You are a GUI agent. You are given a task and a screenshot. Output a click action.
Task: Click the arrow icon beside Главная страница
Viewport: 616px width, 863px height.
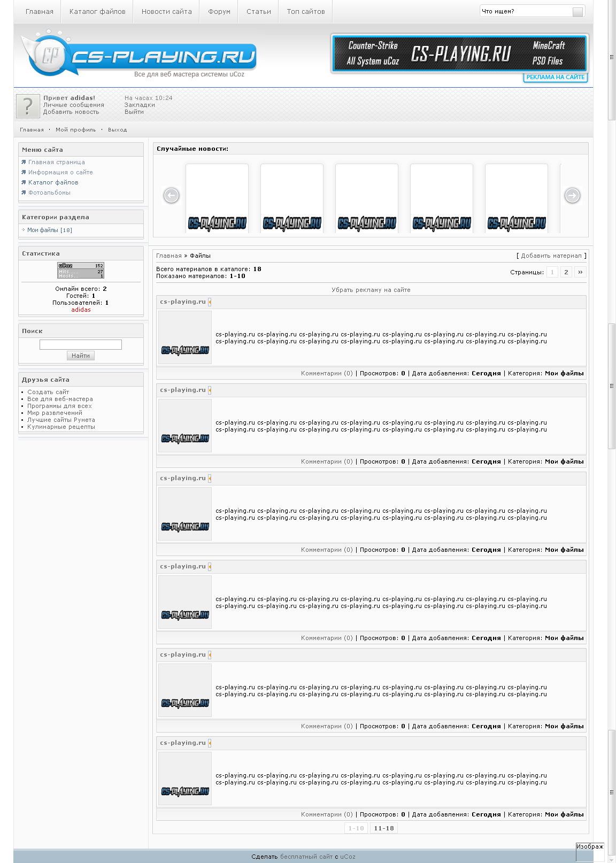tap(24, 162)
